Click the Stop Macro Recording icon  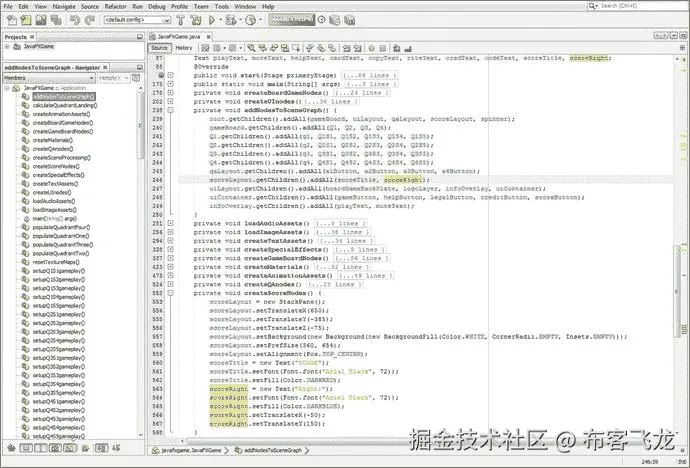click(383, 48)
